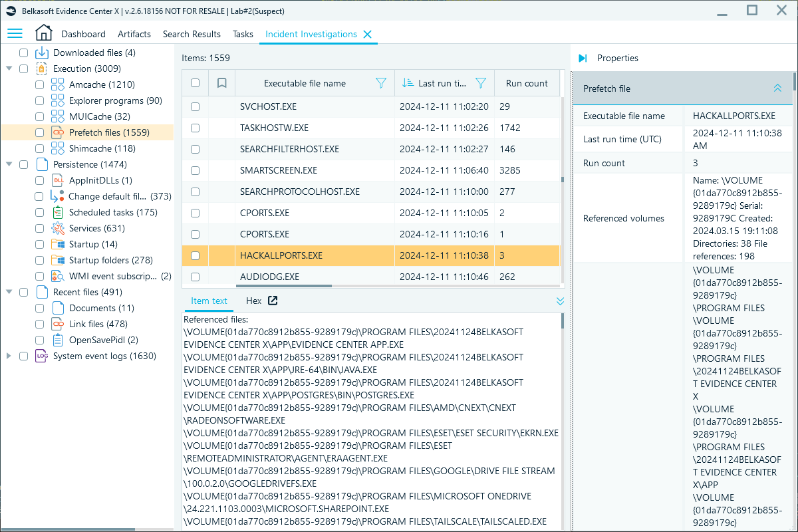Collapse the Properties panel with the arrow icon
The width and height of the screenshot is (798, 532).
583,59
